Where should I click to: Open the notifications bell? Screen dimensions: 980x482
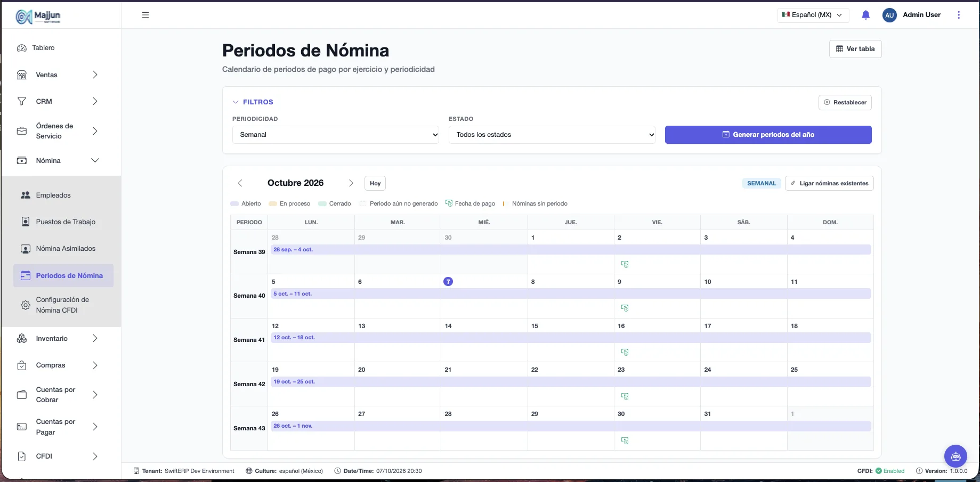coord(865,15)
